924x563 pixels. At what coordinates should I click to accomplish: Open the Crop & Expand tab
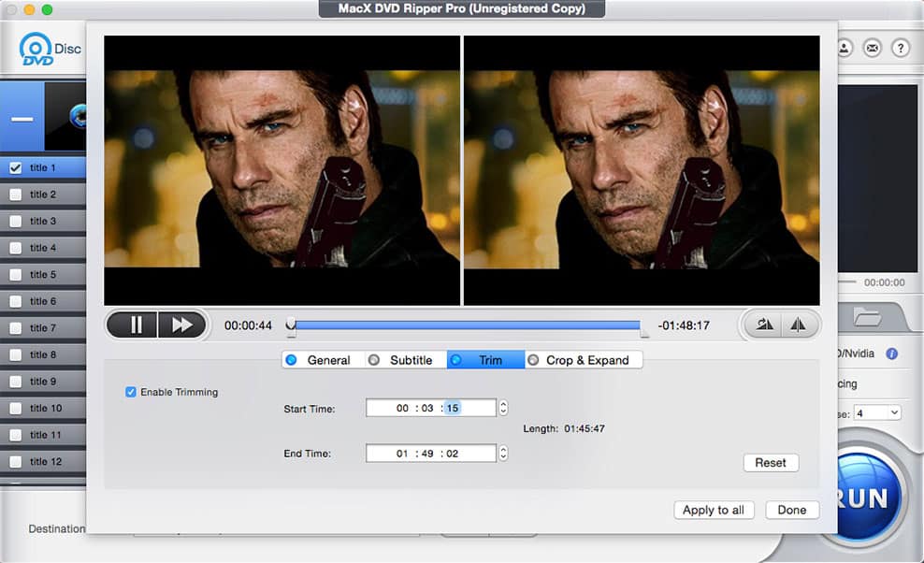click(x=584, y=360)
